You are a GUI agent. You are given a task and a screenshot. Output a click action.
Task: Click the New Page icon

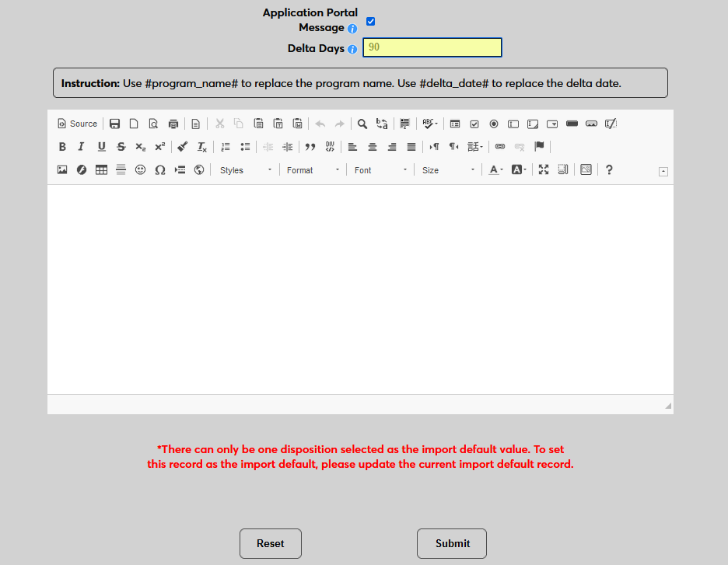pos(134,124)
